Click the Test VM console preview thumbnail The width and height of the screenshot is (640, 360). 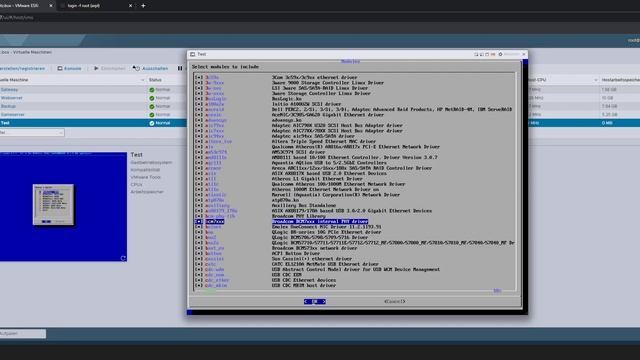[63, 207]
